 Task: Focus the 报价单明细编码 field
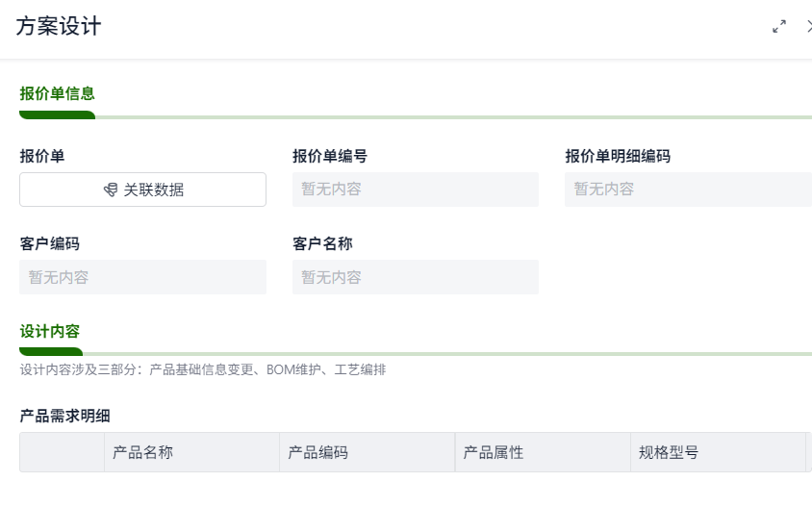click(x=687, y=190)
